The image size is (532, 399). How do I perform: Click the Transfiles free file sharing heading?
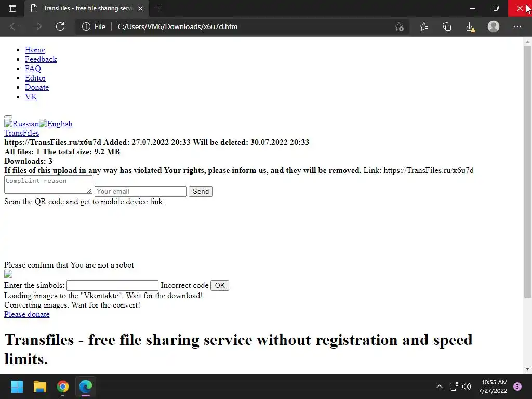[238, 350]
